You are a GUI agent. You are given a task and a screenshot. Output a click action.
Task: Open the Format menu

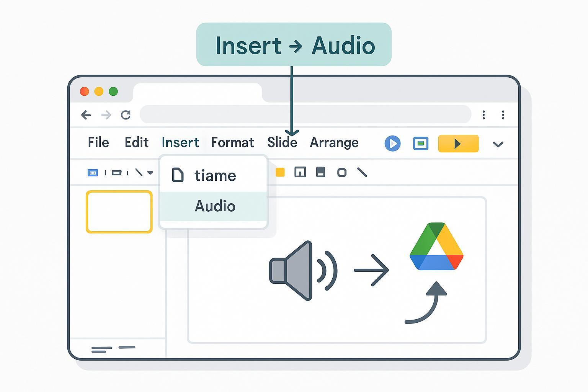232,143
